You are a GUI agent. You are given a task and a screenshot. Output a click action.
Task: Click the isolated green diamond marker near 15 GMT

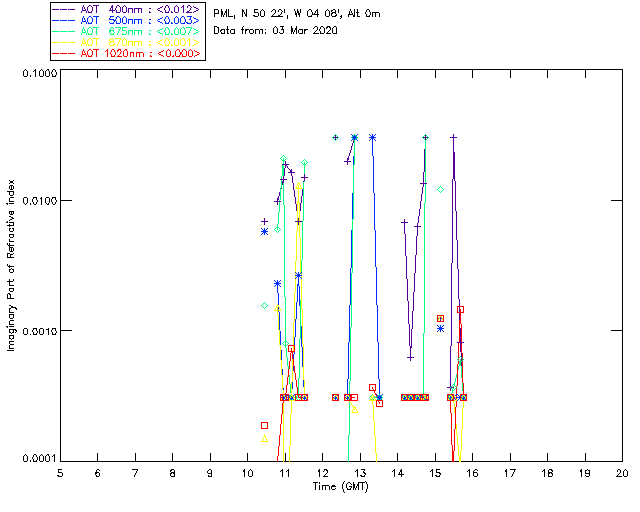pos(440,189)
